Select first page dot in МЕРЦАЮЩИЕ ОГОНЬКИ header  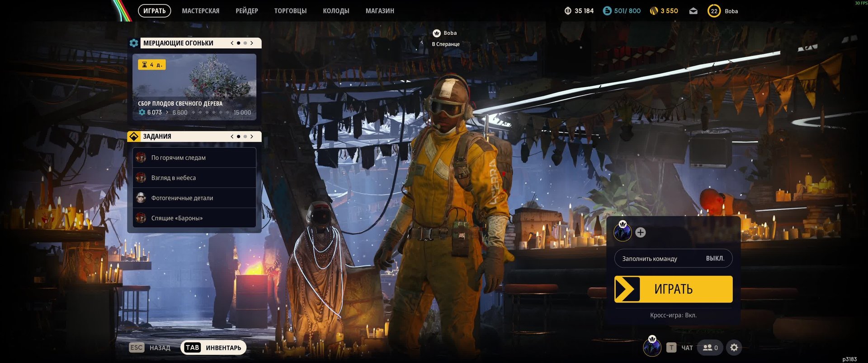point(239,43)
